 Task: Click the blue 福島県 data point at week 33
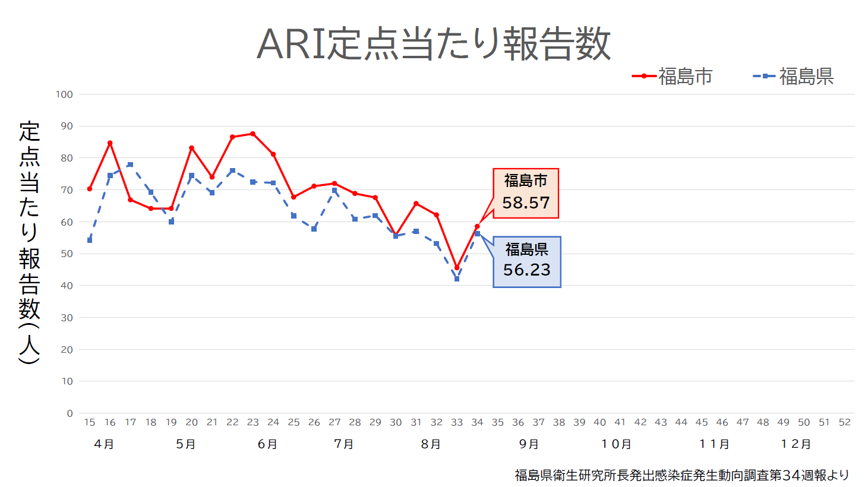point(457,279)
